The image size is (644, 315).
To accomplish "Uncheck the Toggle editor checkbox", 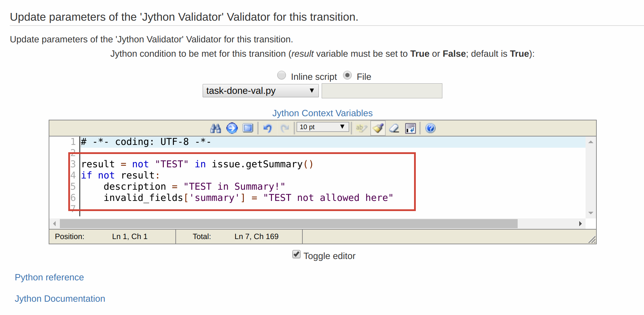I will (296, 254).
